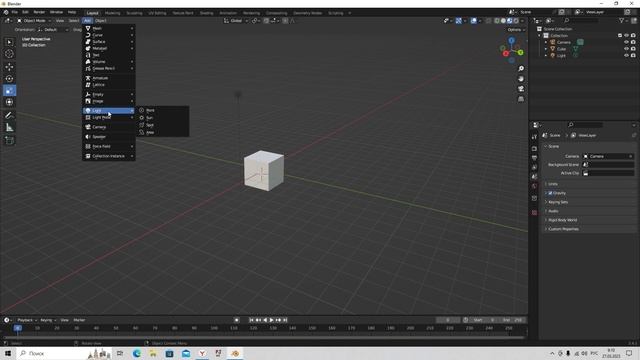Image resolution: width=640 pixels, height=360 pixels.
Task: Open Mesh submenu in Add menu
Action: coord(109,28)
